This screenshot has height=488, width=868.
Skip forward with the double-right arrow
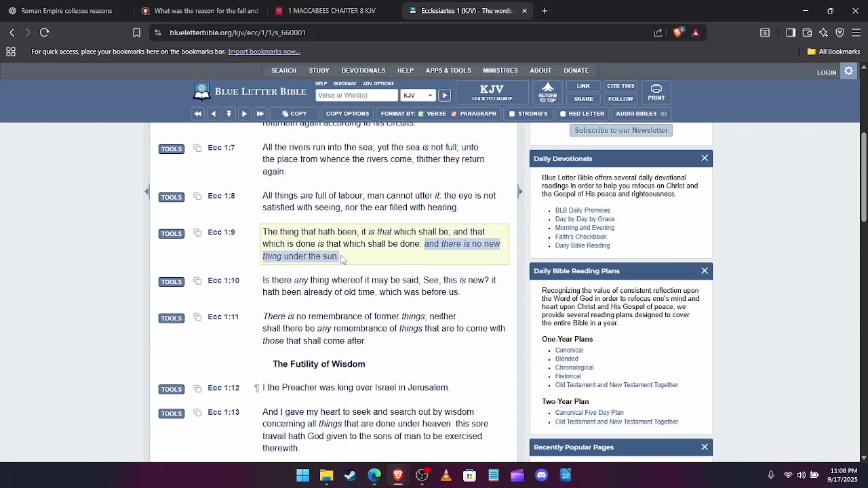click(x=260, y=114)
